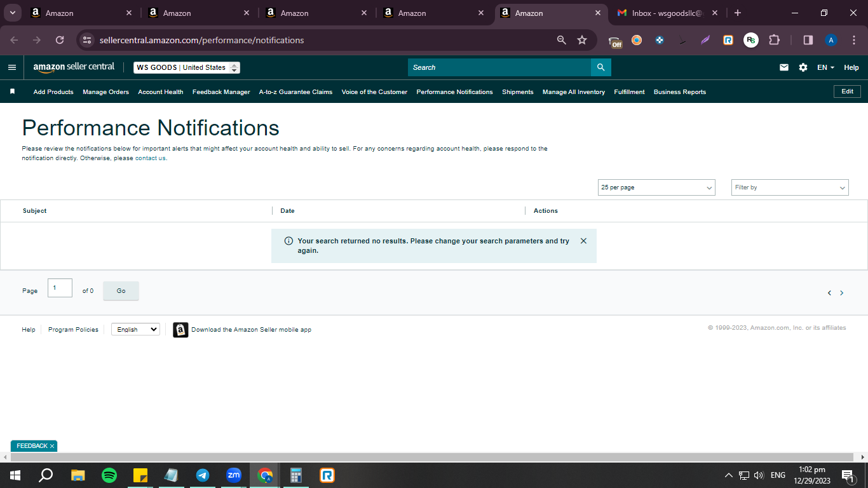Go to next page arrow
This screenshot has height=488, width=868.
pyautogui.click(x=842, y=293)
